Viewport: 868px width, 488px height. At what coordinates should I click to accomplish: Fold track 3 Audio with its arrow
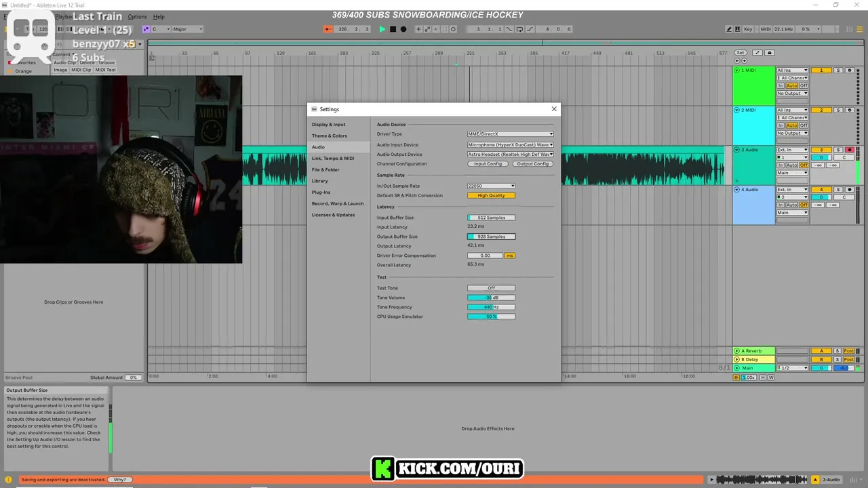point(737,150)
